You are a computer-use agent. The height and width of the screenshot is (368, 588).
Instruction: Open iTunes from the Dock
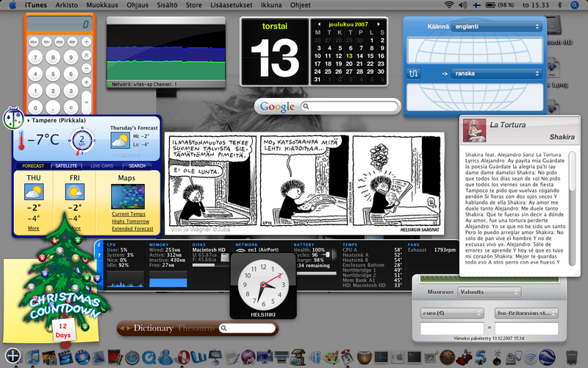click(32, 357)
